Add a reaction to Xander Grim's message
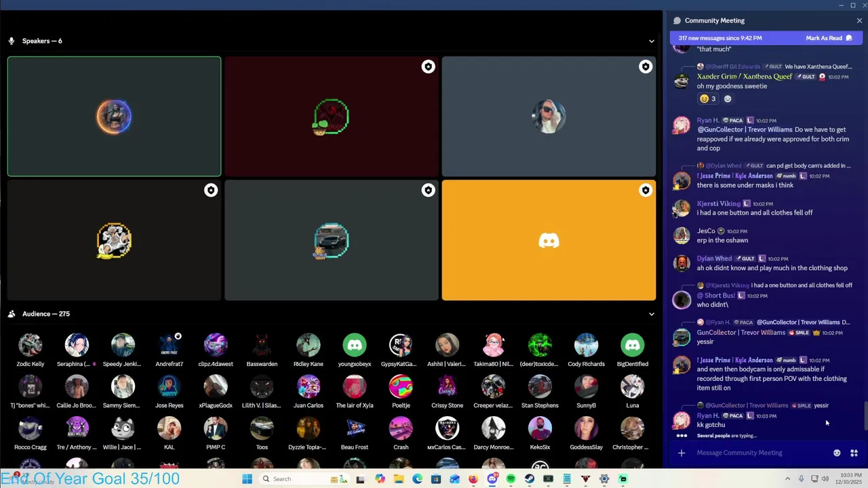The width and height of the screenshot is (868, 488). [728, 99]
